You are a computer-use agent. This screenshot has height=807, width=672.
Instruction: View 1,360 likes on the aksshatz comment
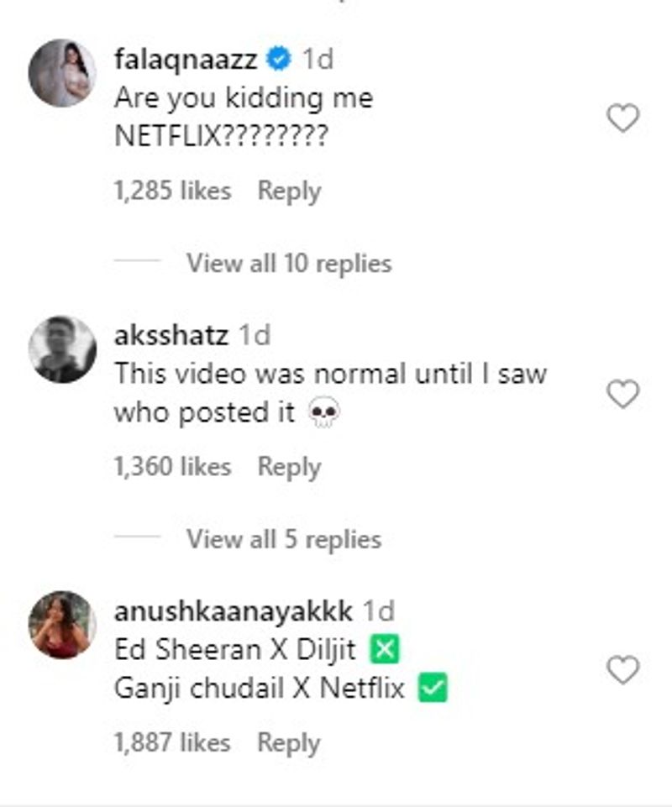(x=172, y=467)
